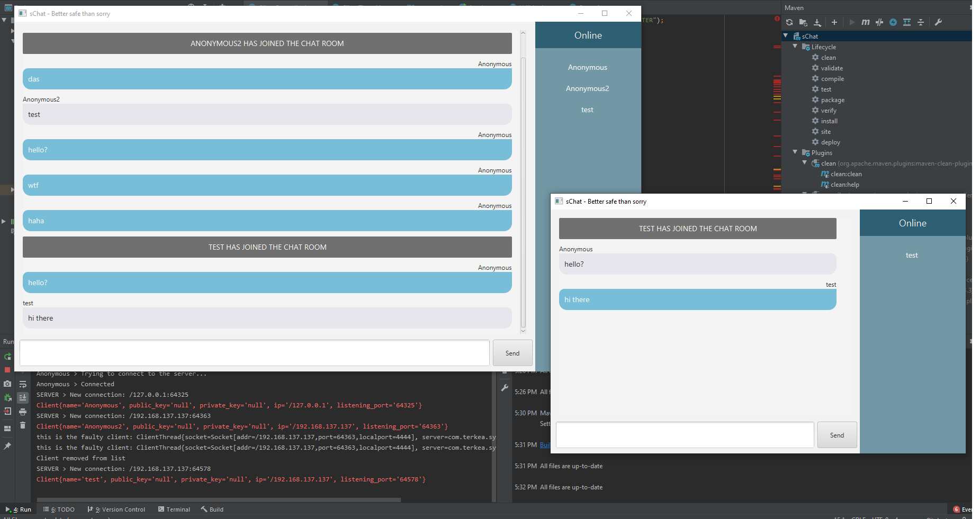980x519 pixels.
Task: Collapse the sChat Maven project node
Action: [x=786, y=36]
